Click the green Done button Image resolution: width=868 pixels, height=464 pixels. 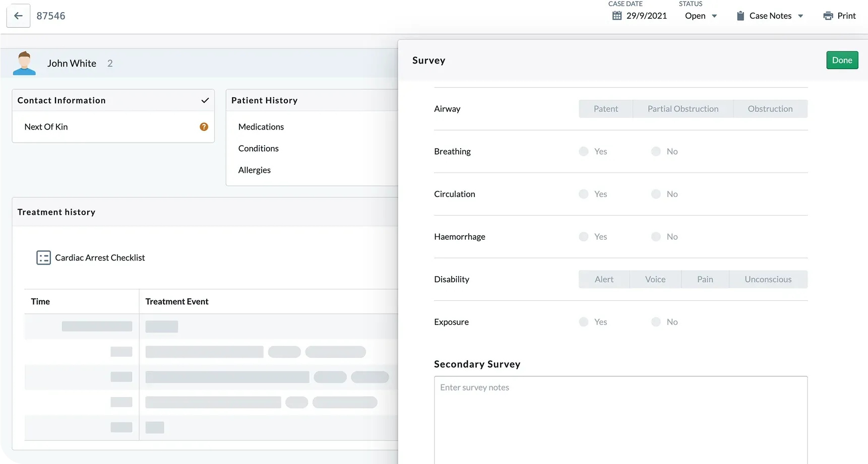coord(842,60)
